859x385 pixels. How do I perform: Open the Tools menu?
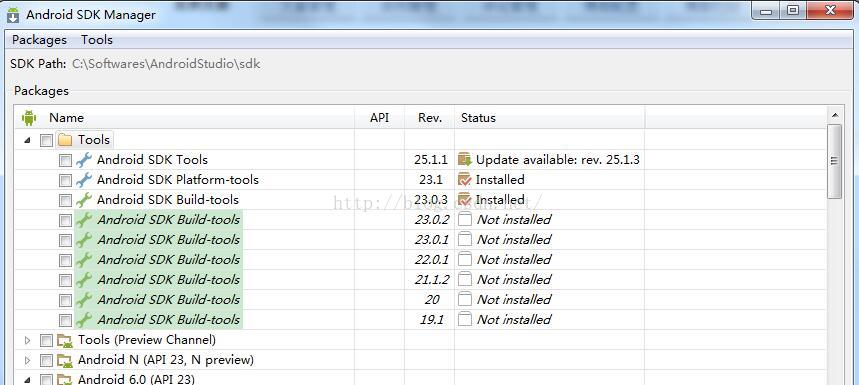pyautogui.click(x=97, y=39)
